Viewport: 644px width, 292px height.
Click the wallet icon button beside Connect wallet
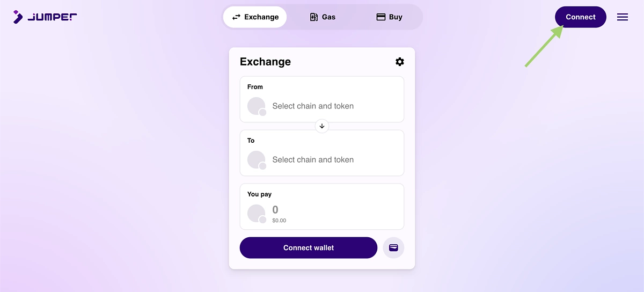(393, 248)
